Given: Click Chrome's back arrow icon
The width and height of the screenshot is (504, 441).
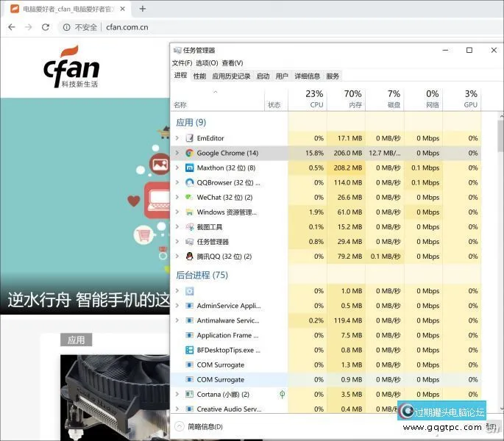Looking at the screenshot, I should click(x=12, y=27).
